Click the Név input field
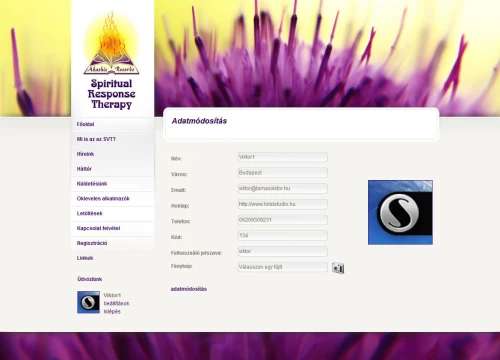Image resolution: width=500 pixels, height=360 pixels. click(283, 157)
